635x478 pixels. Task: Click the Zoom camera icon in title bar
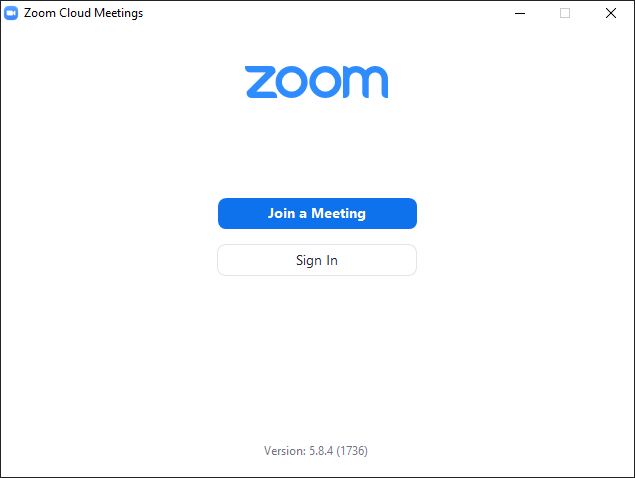tap(11, 13)
